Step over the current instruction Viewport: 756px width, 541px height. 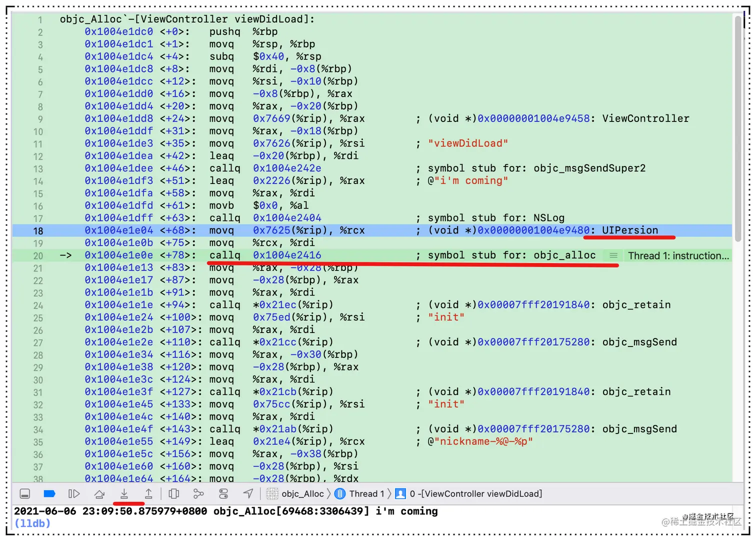(x=99, y=494)
